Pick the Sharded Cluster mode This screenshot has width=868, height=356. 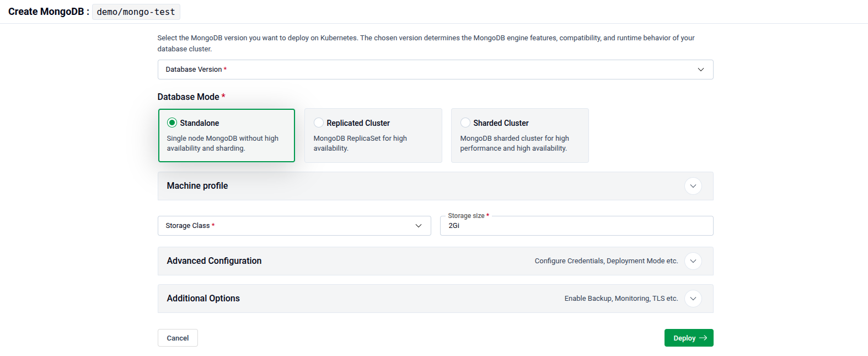520,135
